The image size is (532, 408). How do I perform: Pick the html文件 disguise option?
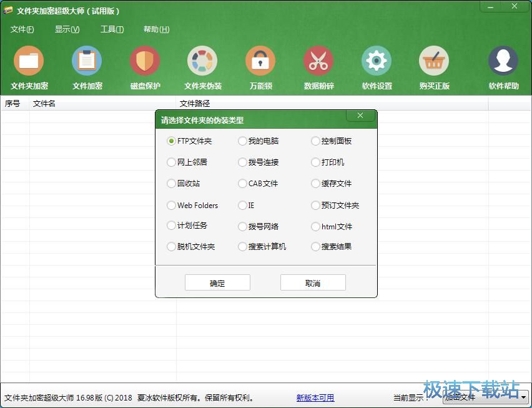pos(316,227)
